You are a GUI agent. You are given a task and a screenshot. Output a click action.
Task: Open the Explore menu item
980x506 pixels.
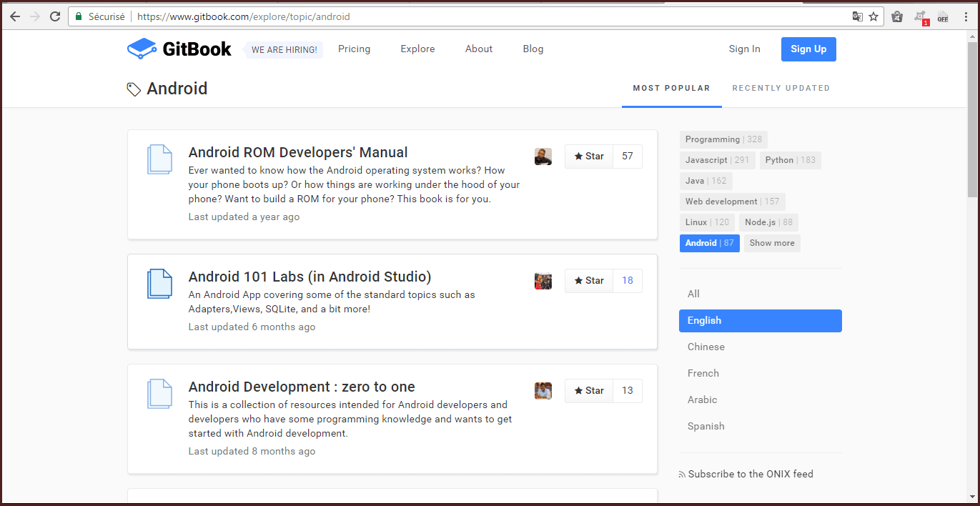pyautogui.click(x=417, y=49)
